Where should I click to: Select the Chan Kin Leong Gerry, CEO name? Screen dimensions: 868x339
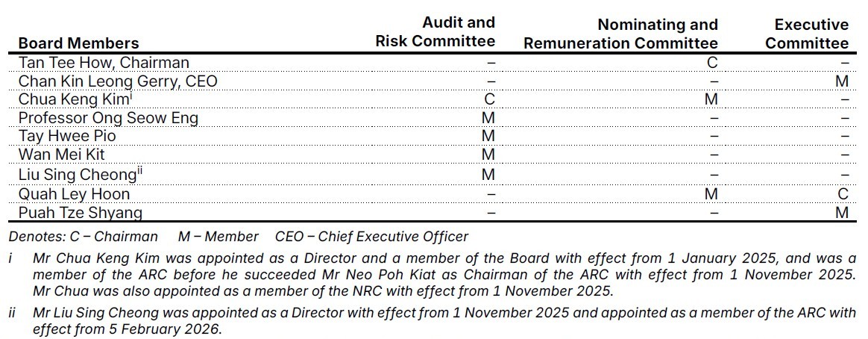[118, 81]
